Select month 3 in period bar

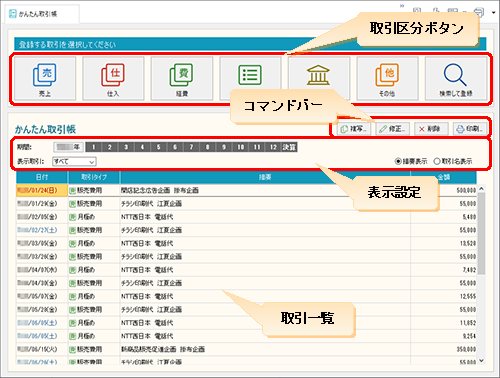[x=126, y=147]
